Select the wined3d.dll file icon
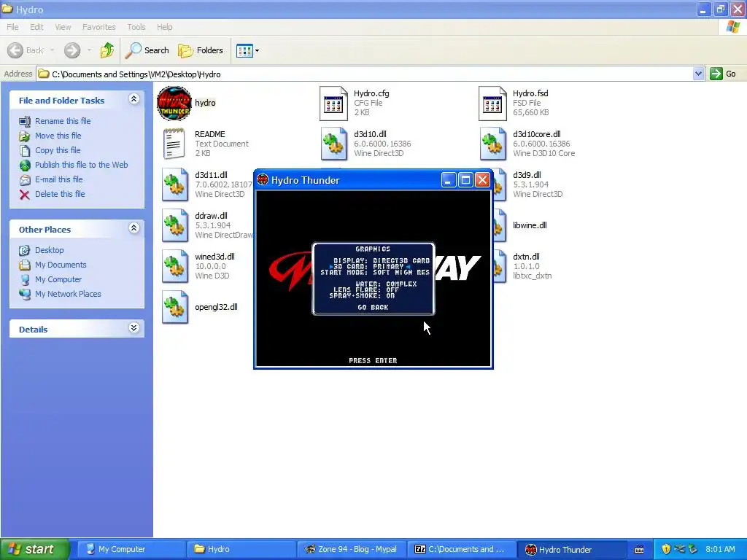 tap(175, 267)
